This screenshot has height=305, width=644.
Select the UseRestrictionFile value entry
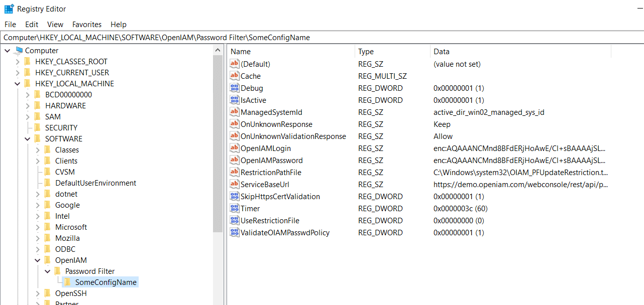(x=270, y=221)
